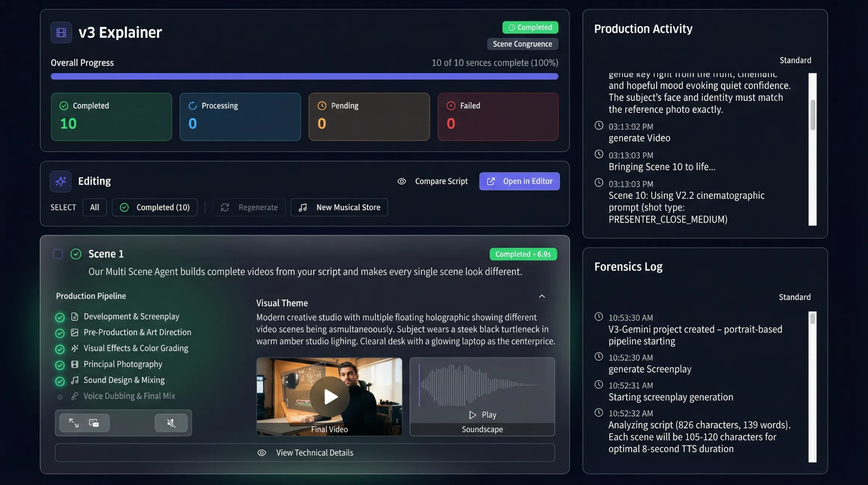Screen dimensions: 868x485
Task: Click the Soundscape waveform
Action: point(482,385)
